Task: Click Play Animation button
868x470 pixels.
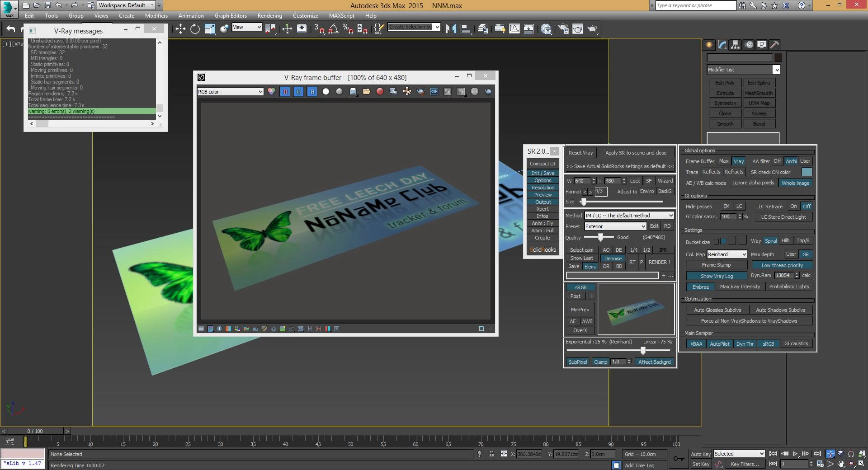Action: coord(795,454)
